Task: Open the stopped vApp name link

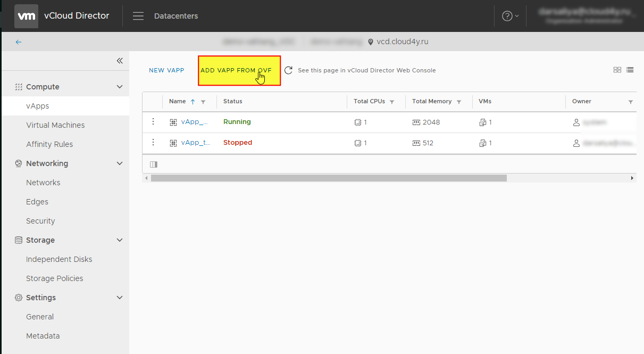Action: click(x=196, y=143)
